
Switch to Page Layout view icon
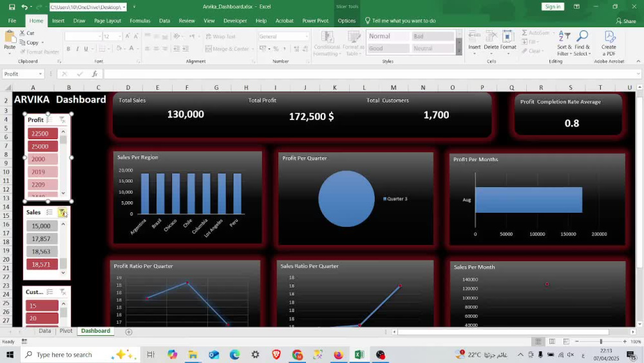pos(552,342)
